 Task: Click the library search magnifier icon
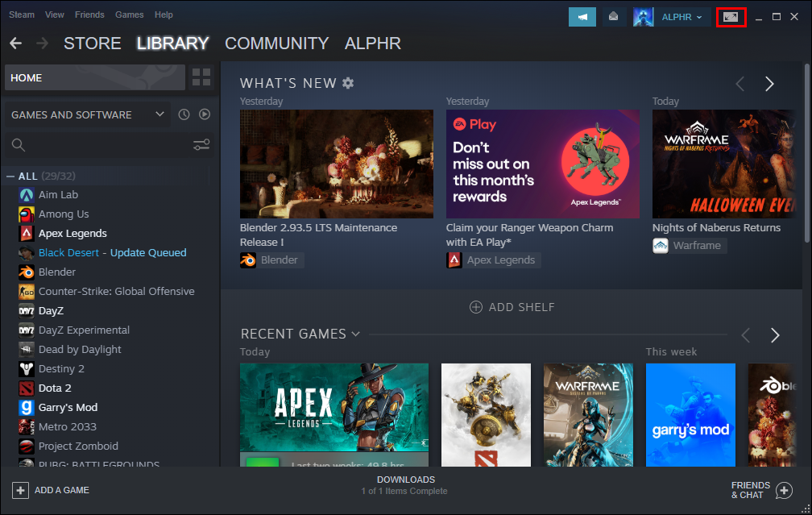tap(18, 145)
